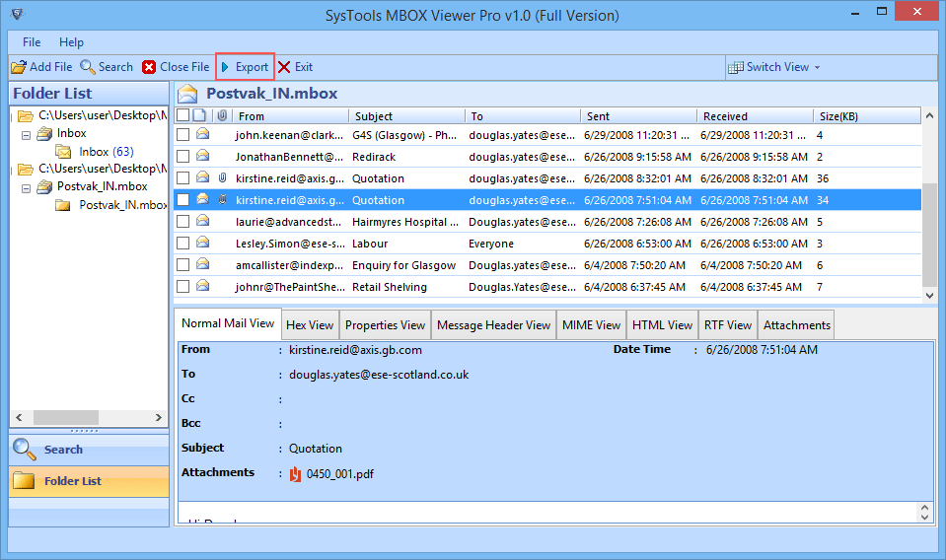Collapse the Inbox tree node
Image resolution: width=946 pixels, height=560 pixels.
click(26, 136)
